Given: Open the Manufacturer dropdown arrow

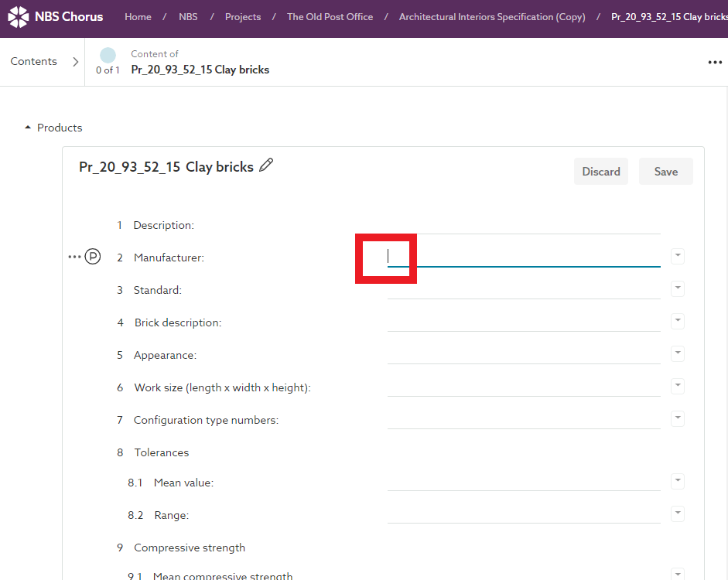Looking at the screenshot, I should click(x=678, y=256).
